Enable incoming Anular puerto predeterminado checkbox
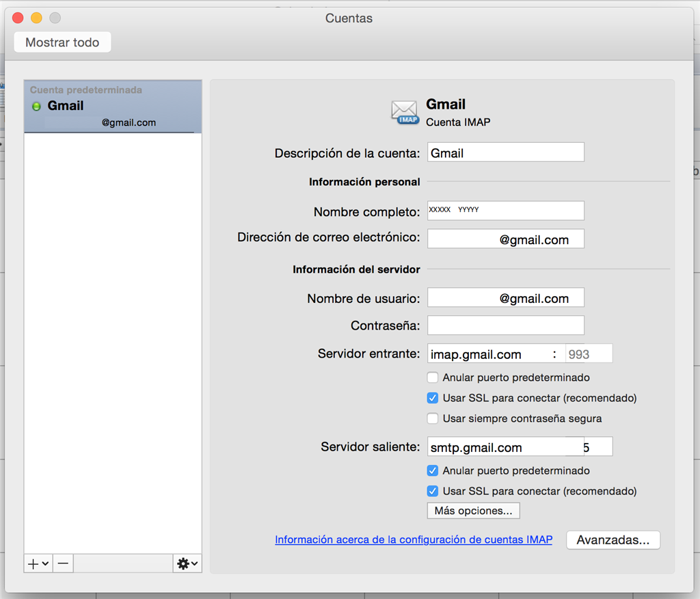 pos(432,377)
